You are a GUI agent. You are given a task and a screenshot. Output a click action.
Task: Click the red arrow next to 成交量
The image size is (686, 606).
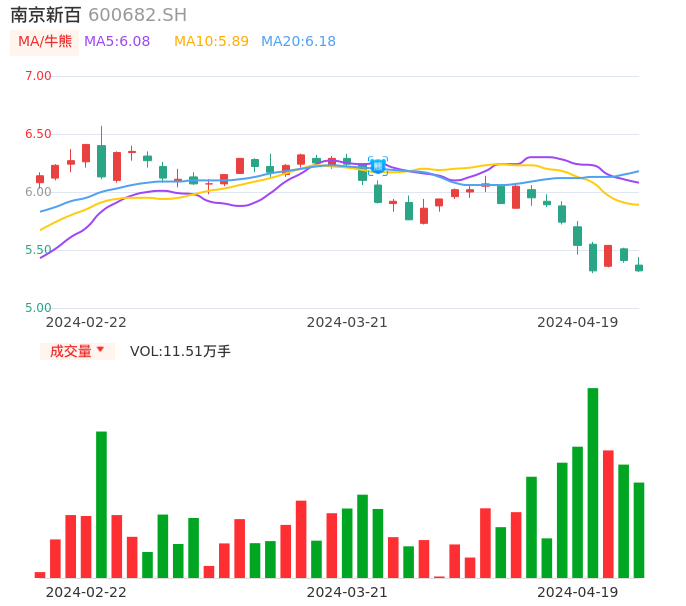[100, 350]
